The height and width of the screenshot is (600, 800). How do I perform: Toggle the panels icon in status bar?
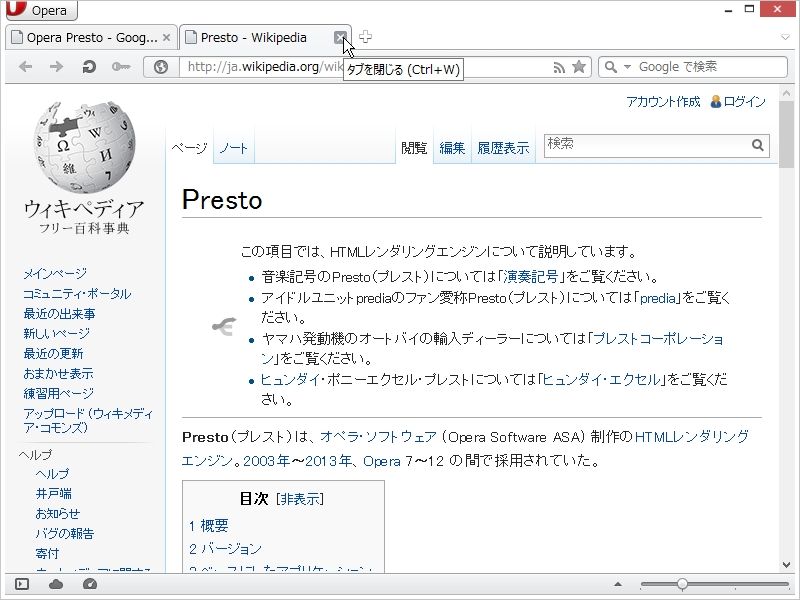coord(22,584)
